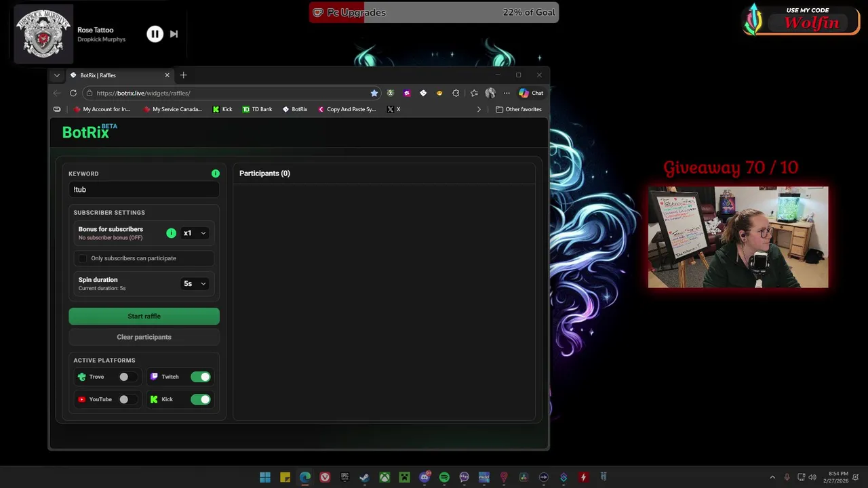Launch Minecraft from the taskbar
This screenshot has height=488, width=868.
(x=404, y=477)
